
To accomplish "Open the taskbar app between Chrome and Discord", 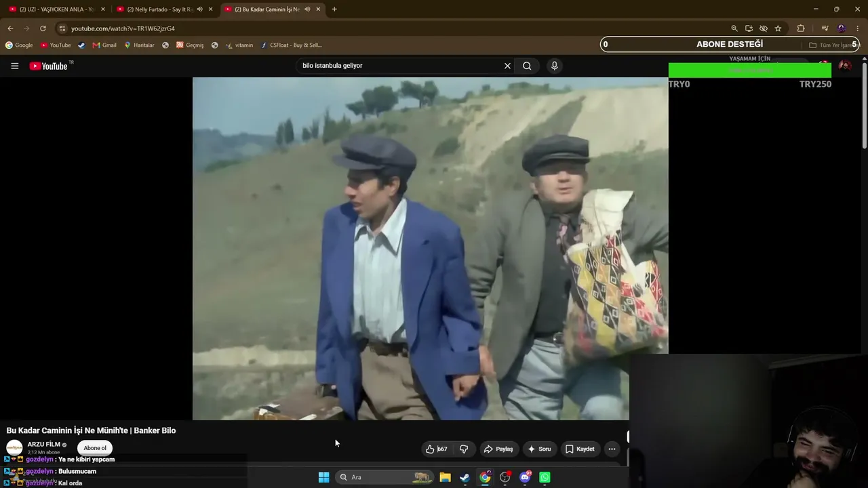I will [x=505, y=477].
